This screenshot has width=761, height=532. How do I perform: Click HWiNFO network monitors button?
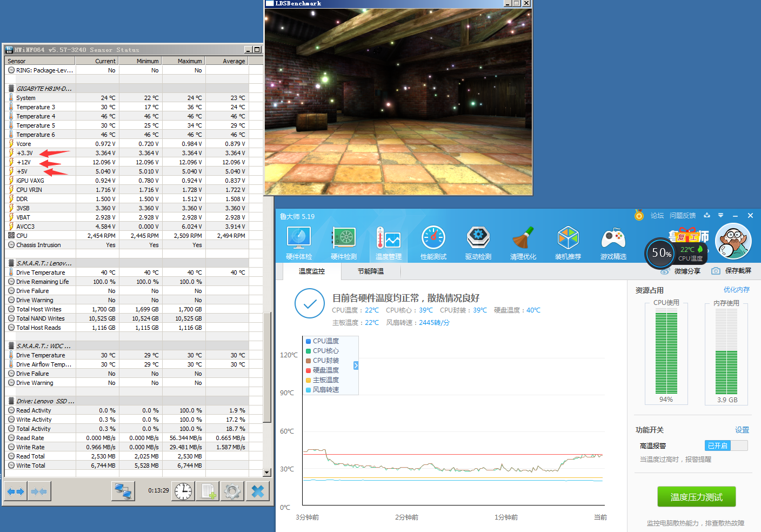point(123,491)
